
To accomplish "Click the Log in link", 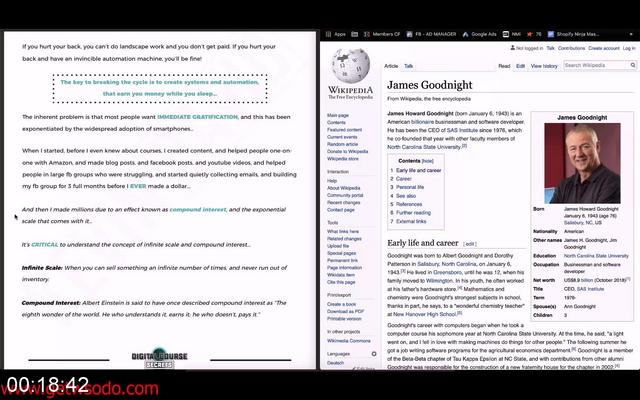I will 629,48.
